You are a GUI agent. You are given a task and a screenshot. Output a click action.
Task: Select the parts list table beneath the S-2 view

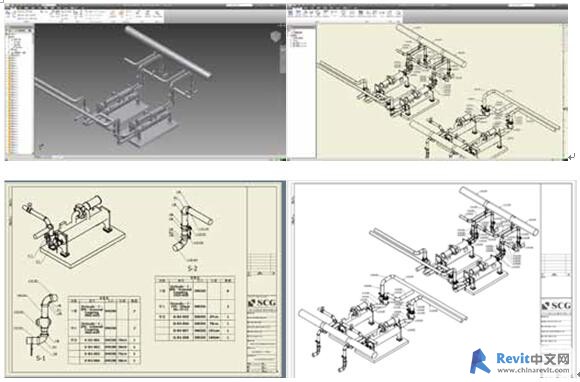tap(195, 308)
